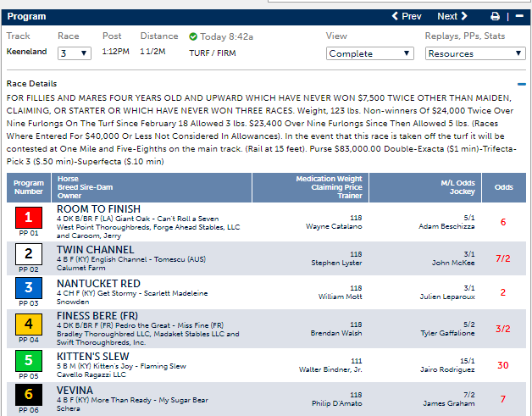Expand the Resources dropdown
Viewport: 532px width, 416px height.
click(x=474, y=53)
